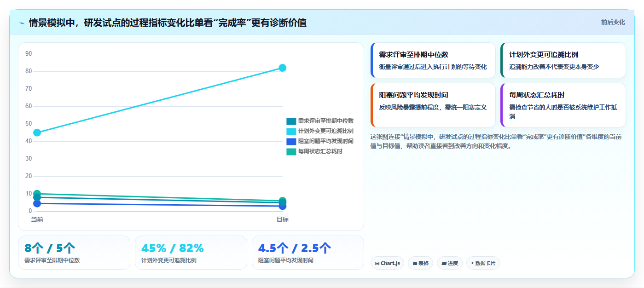Open the 需求评审至排期中位数 info card
The image size is (644, 288).
point(433,60)
